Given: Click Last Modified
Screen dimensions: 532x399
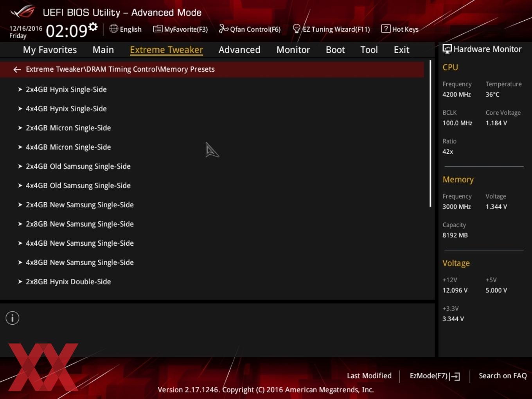Looking at the screenshot, I should pyautogui.click(x=369, y=376).
